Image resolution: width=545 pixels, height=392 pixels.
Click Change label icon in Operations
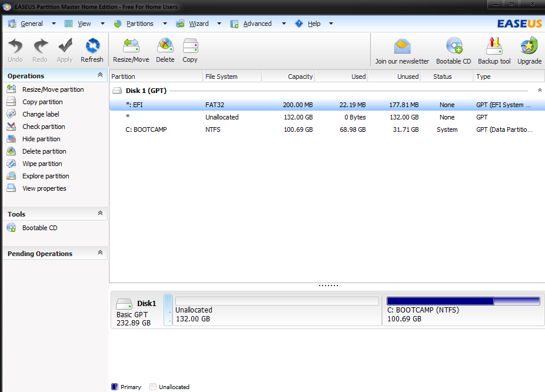[x=11, y=114]
